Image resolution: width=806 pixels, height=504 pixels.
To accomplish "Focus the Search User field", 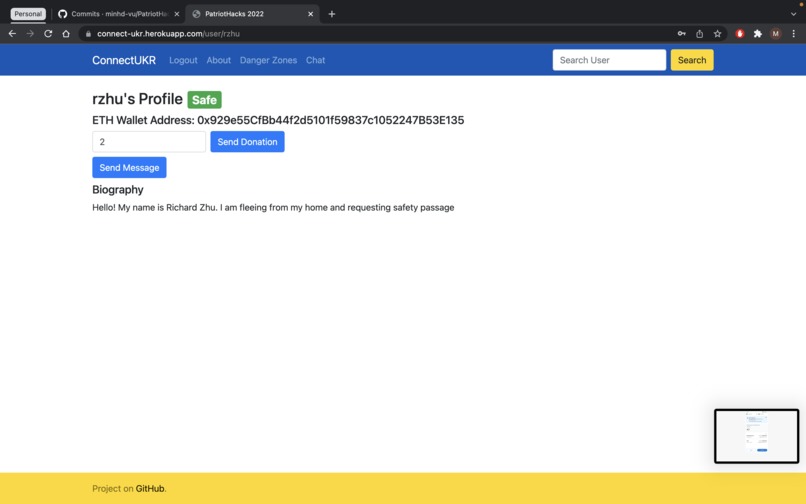I will coord(609,60).
